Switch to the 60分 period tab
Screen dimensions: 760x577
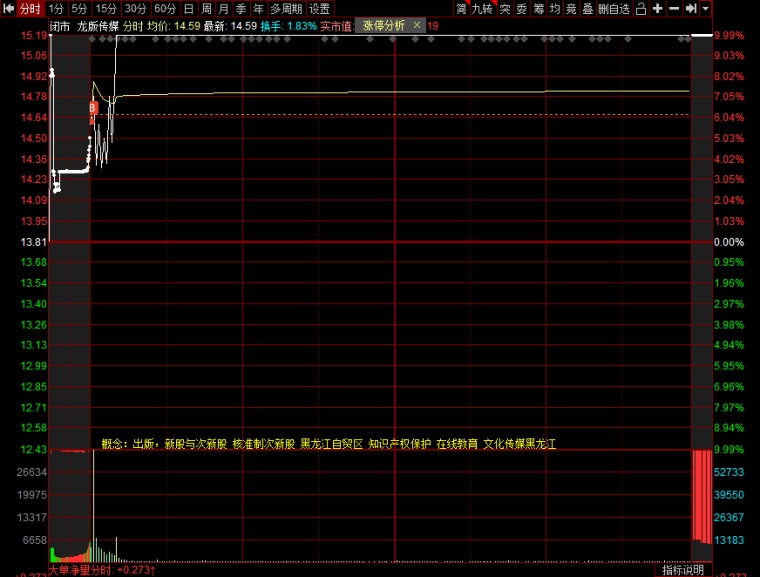pos(165,8)
